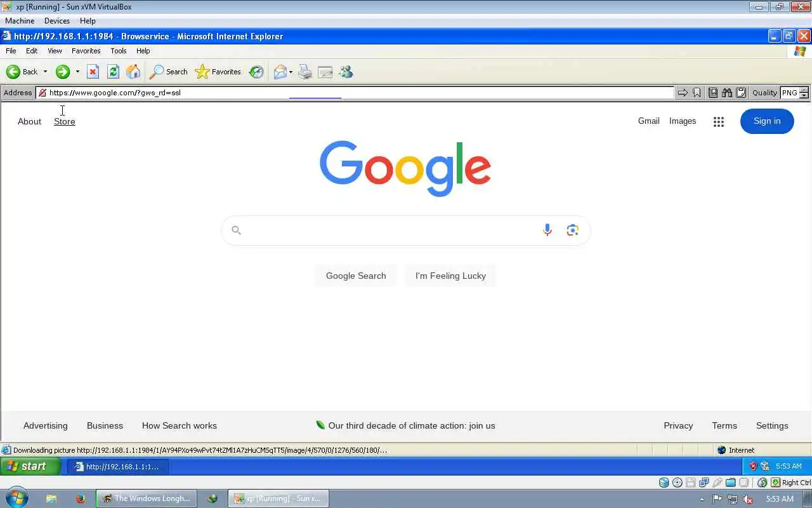Click the I'm Feeling Lucky button
This screenshot has height=508, width=812.
tap(450, 276)
